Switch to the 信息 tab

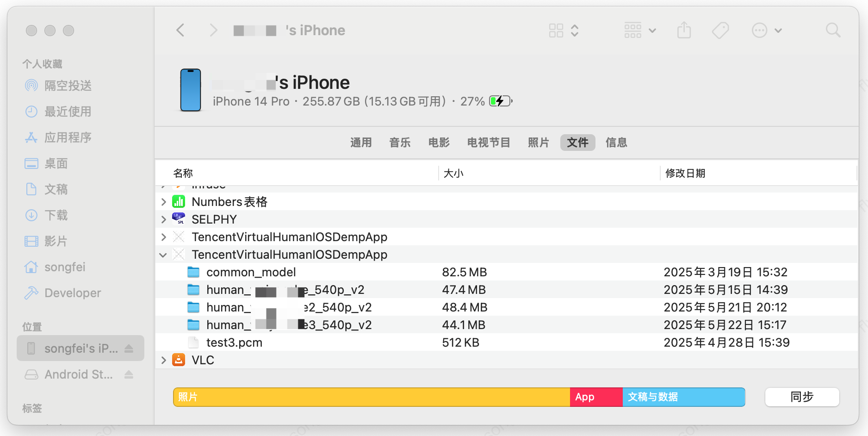[x=616, y=143]
